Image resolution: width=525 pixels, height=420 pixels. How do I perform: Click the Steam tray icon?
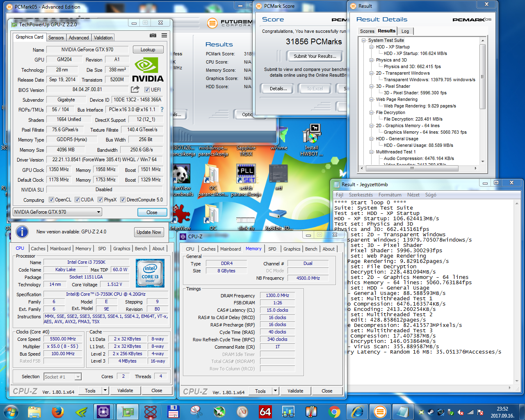click(431, 412)
